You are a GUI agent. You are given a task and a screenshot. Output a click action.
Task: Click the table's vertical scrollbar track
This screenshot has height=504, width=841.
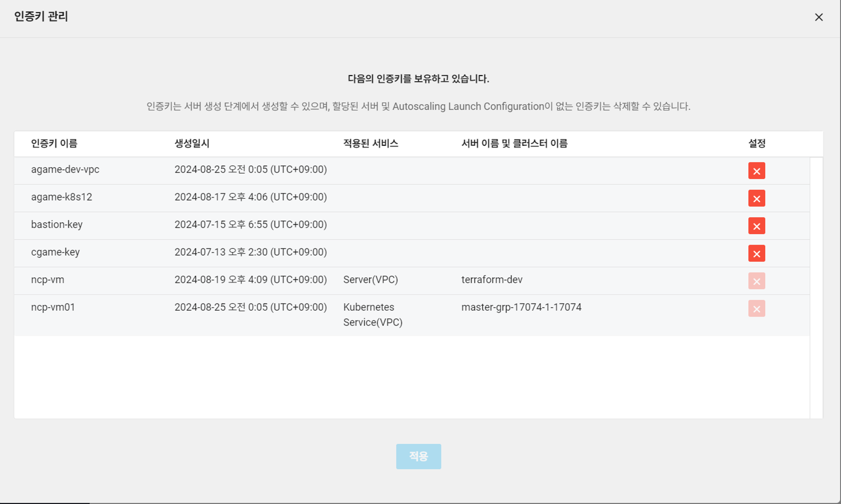[816, 288]
